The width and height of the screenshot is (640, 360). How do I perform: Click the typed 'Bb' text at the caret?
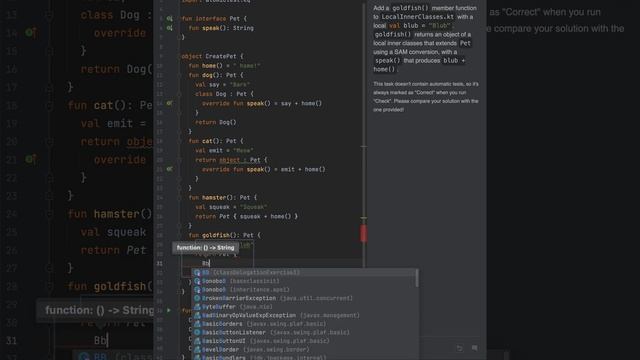(x=205, y=263)
